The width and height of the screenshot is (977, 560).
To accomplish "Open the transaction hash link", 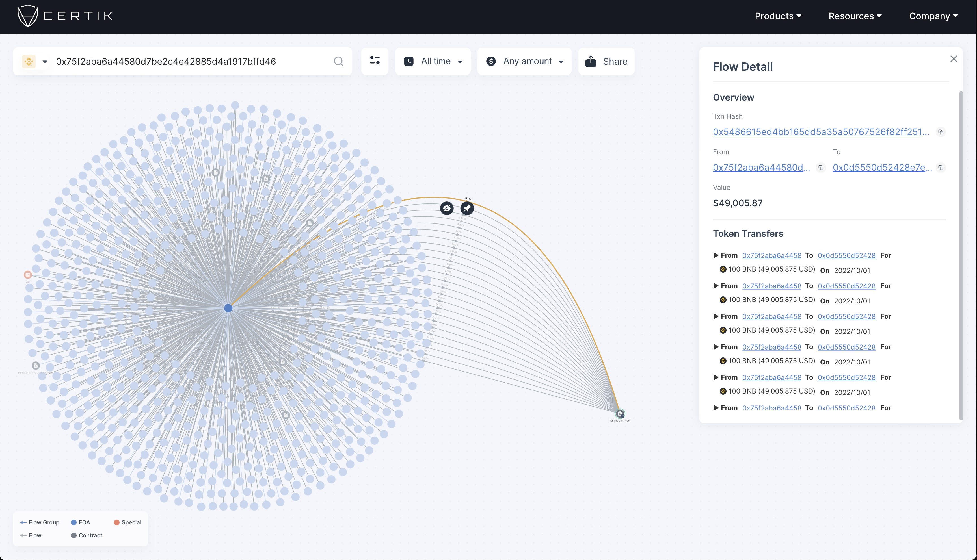I will pos(820,132).
